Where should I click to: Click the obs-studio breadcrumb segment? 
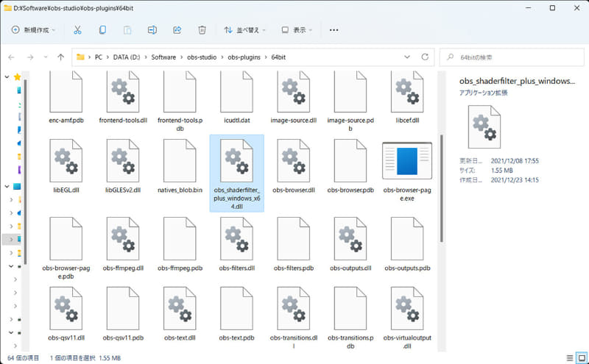(202, 57)
